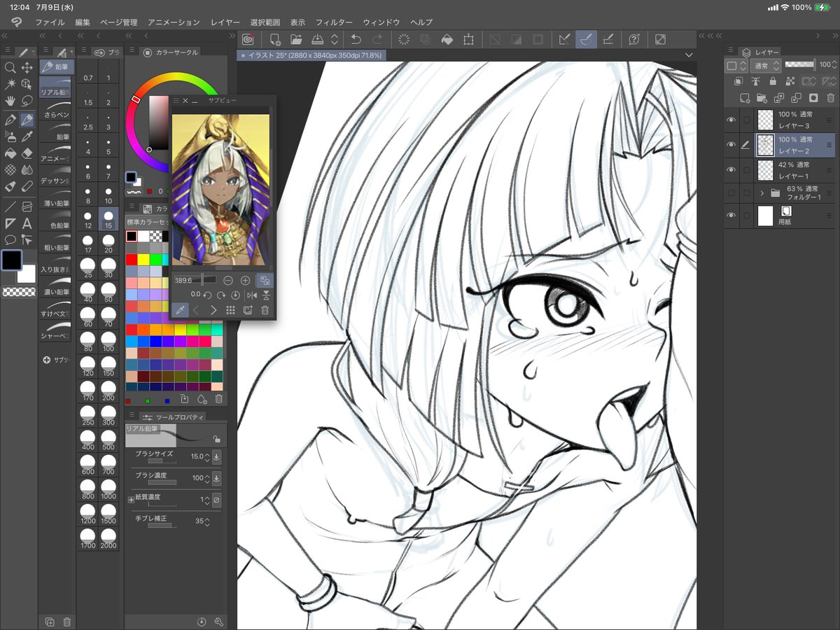This screenshot has width=840, height=630.
Task: Pick the red swatch in color set
Action: coord(131,260)
